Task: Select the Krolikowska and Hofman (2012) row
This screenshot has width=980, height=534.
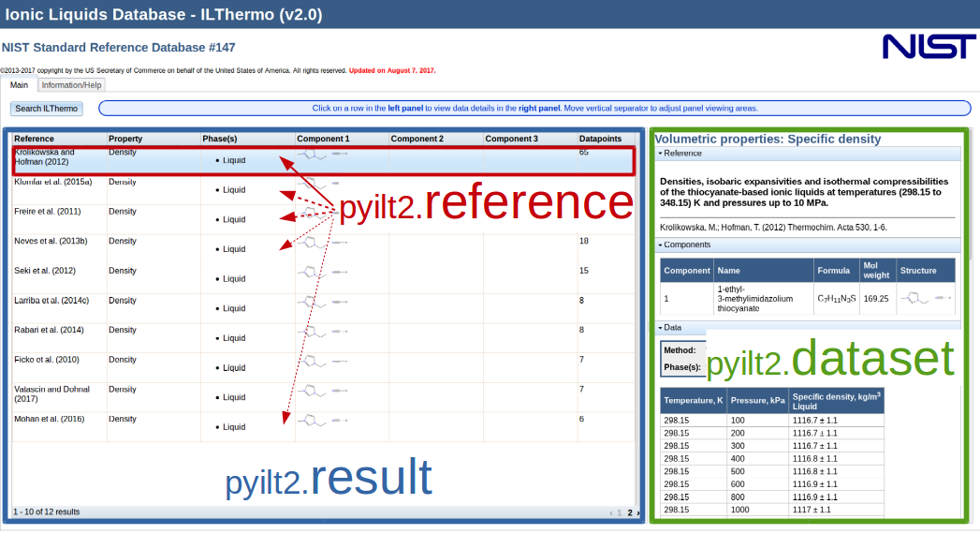Action: coord(324,160)
